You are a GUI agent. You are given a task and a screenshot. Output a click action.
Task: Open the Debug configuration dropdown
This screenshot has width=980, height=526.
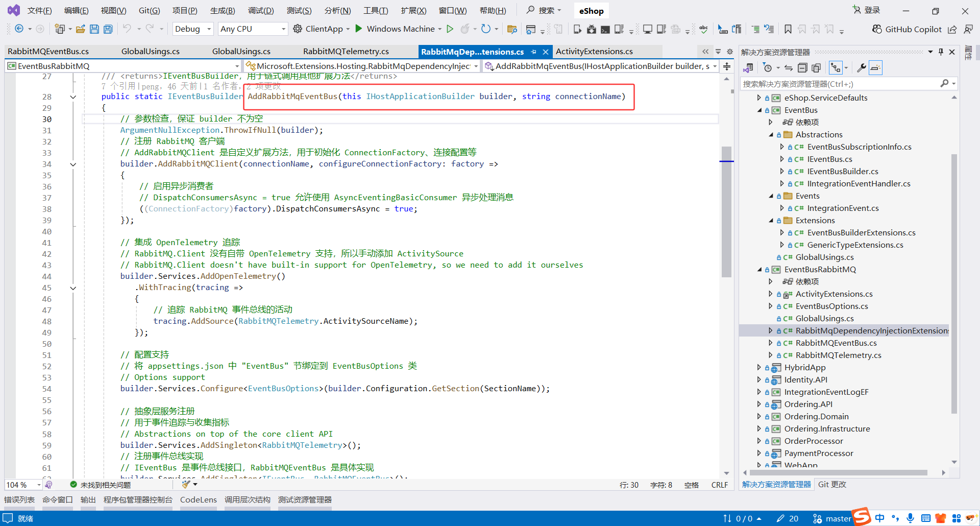point(193,29)
